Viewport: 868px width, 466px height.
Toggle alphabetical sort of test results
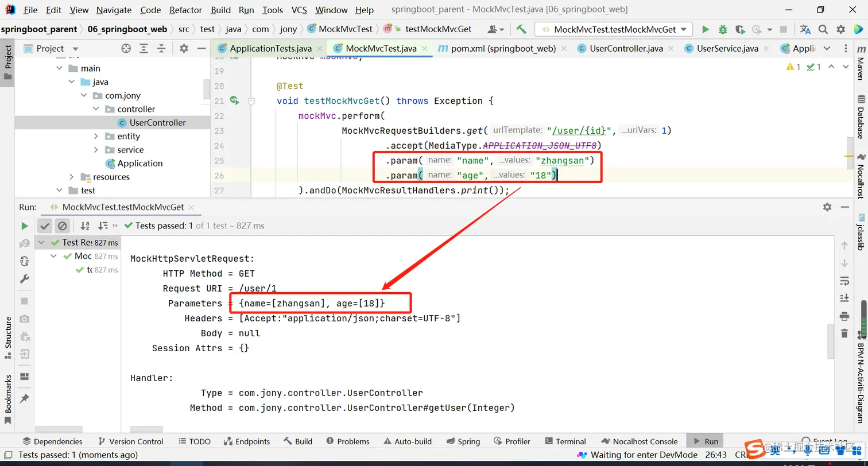click(85, 226)
